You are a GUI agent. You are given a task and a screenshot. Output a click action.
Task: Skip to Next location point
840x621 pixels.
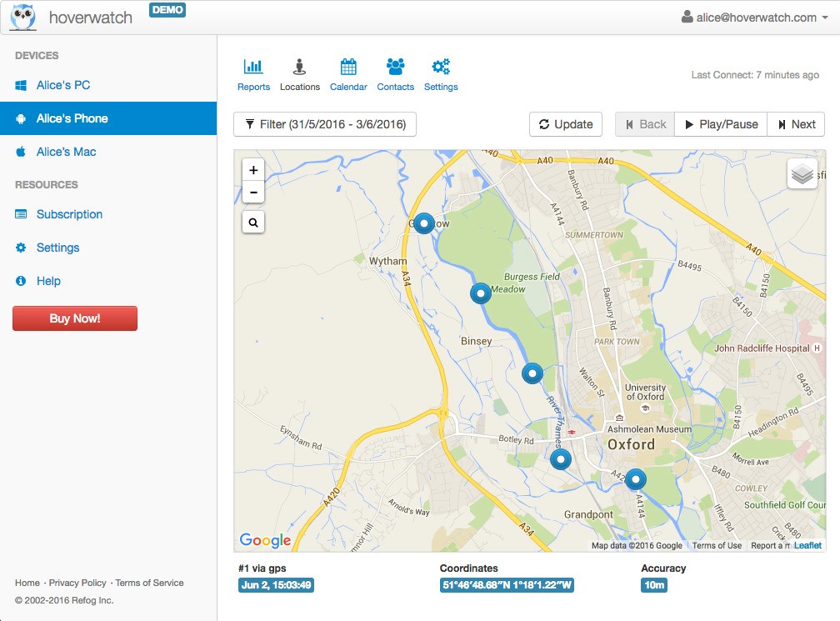pos(796,124)
